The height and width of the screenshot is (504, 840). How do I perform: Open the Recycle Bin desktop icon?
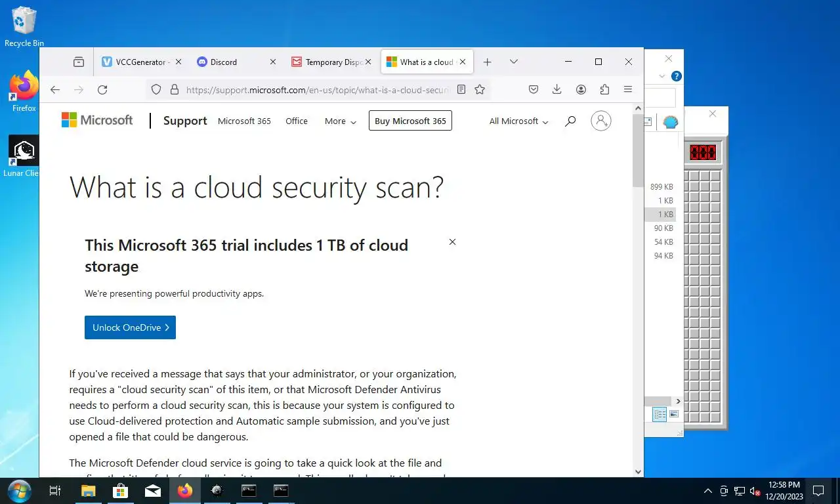click(24, 27)
